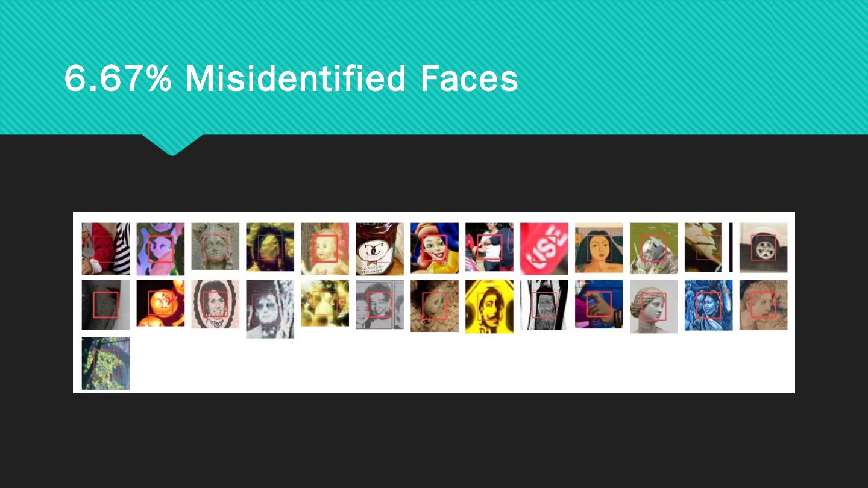The image size is (868, 488).
Task: Select the grayscale smiling man sketch thumbnail
Action: point(379,304)
